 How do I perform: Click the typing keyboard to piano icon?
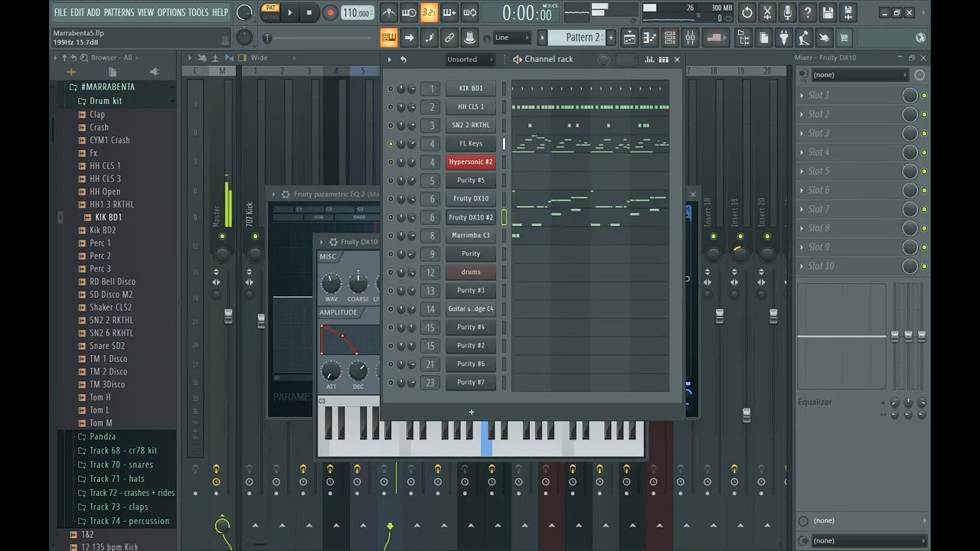[389, 37]
